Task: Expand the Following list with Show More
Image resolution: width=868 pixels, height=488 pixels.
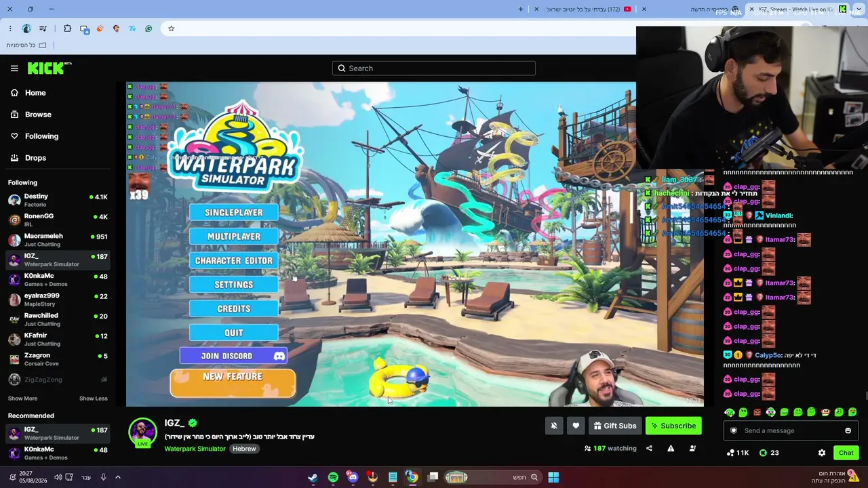Action: coord(22,399)
